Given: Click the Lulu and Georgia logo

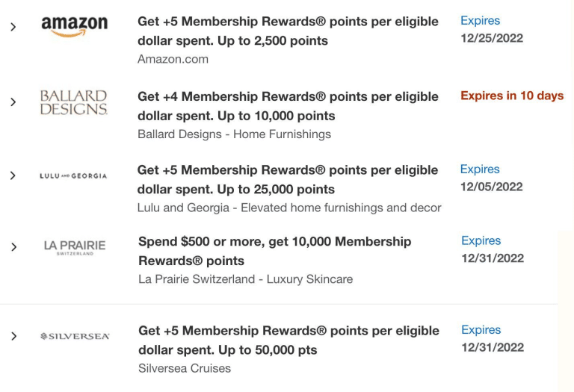Looking at the screenshot, I should click(73, 176).
